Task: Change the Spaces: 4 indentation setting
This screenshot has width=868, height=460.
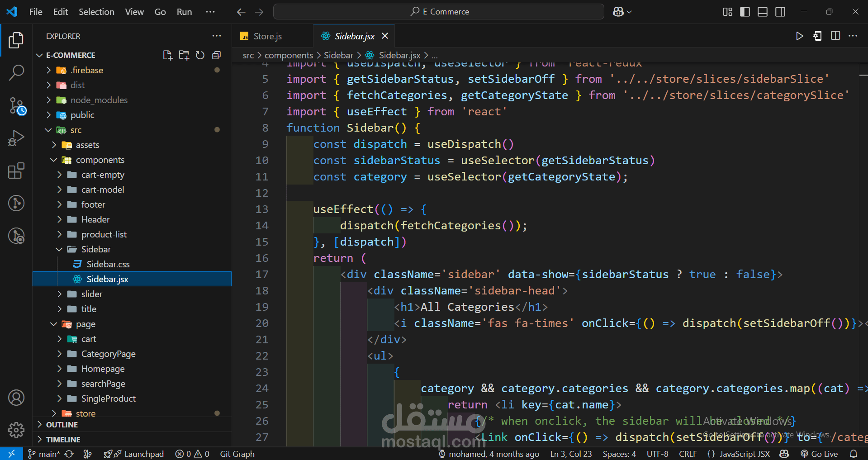Action: point(619,454)
